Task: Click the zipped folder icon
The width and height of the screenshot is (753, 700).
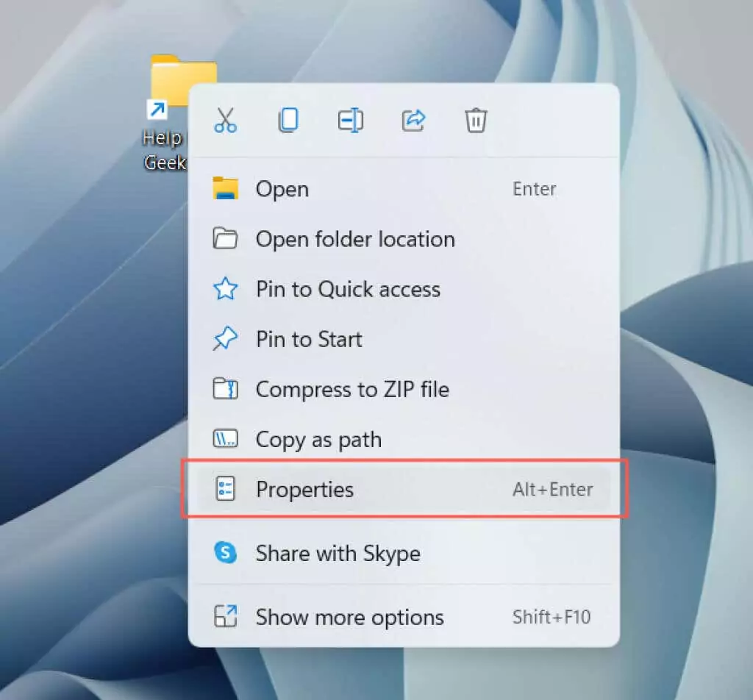Action: pos(226,389)
